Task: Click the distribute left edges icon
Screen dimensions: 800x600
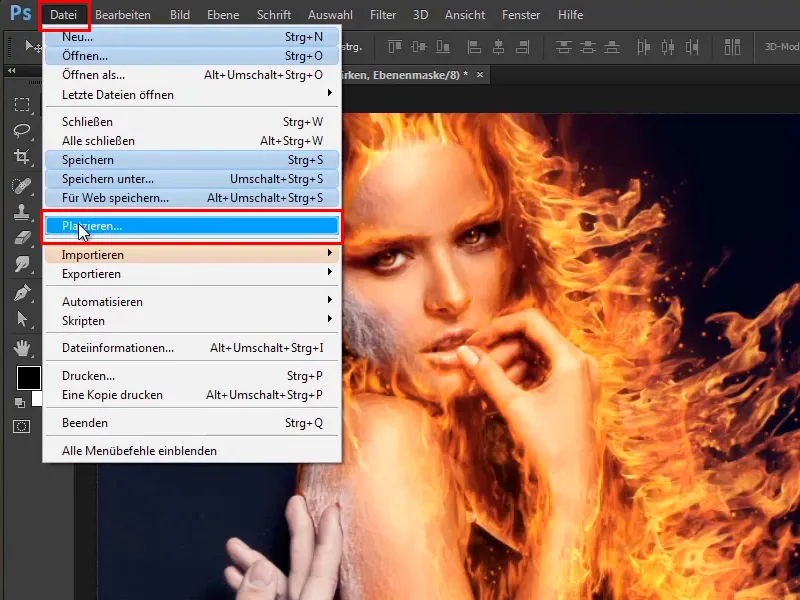Action: 644,47
